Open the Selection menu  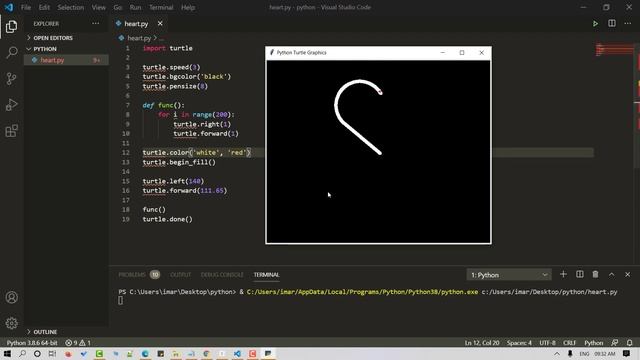click(71, 7)
